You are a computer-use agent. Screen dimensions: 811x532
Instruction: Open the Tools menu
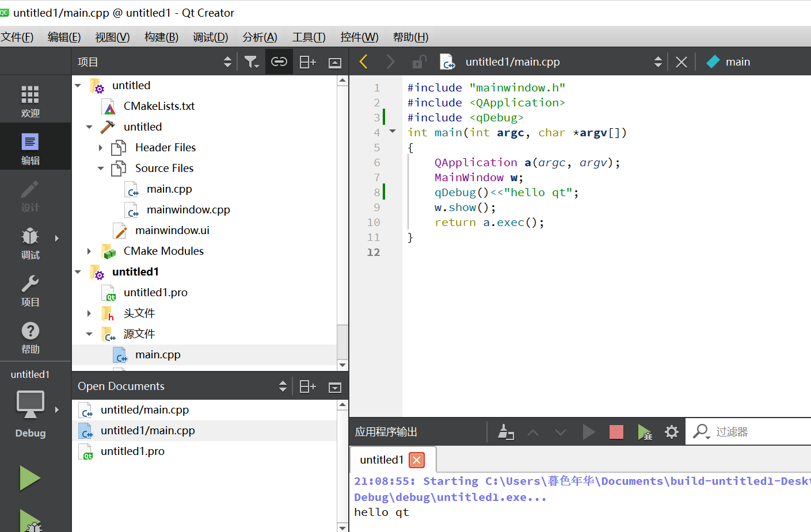click(309, 37)
